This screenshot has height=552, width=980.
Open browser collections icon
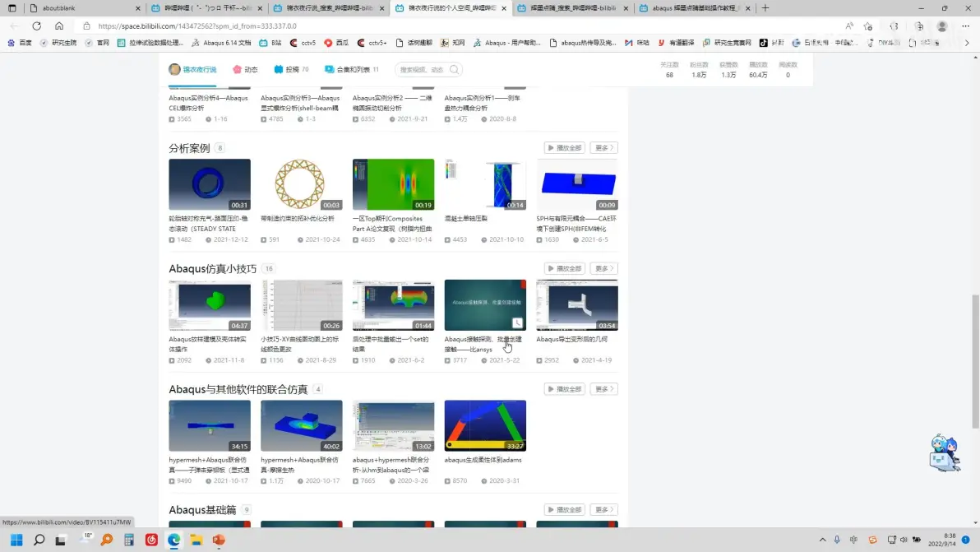point(919,26)
